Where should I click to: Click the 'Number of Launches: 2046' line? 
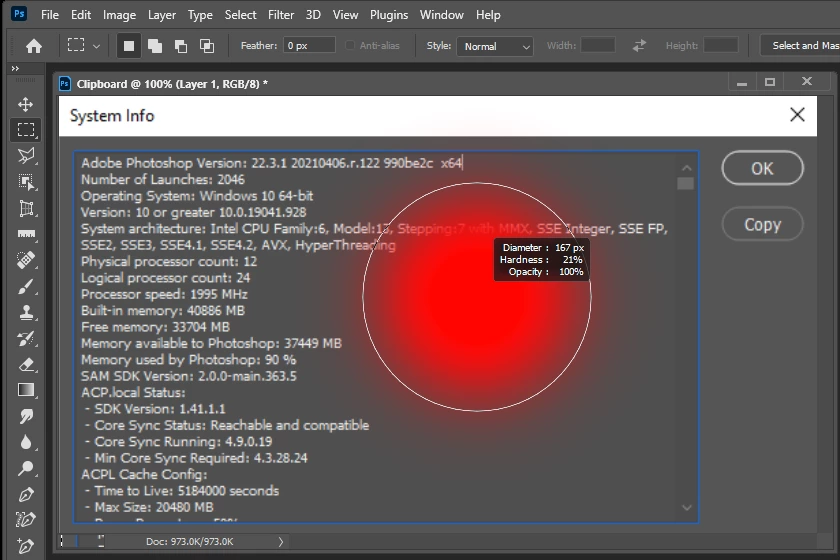(x=163, y=180)
